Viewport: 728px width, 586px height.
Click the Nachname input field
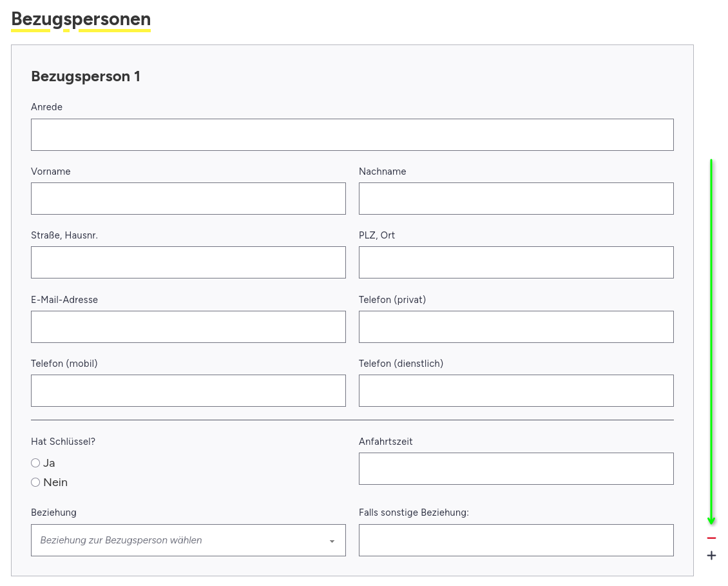coord(516,199)
